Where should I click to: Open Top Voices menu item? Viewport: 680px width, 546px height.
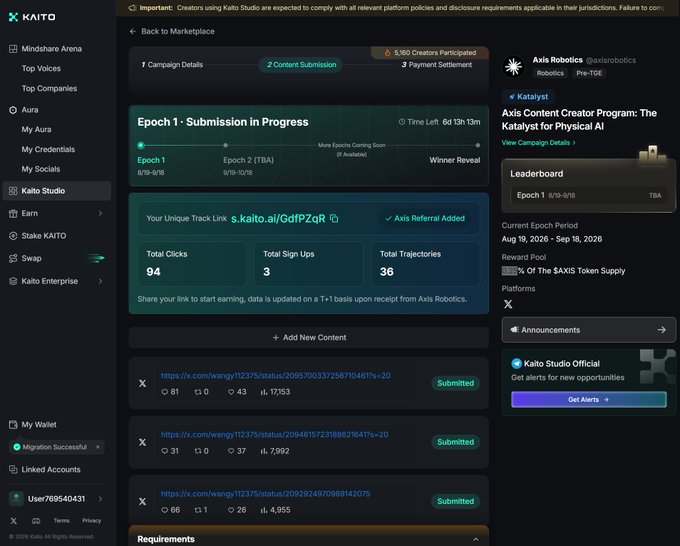pyautogui.click(x=41, y=69)
